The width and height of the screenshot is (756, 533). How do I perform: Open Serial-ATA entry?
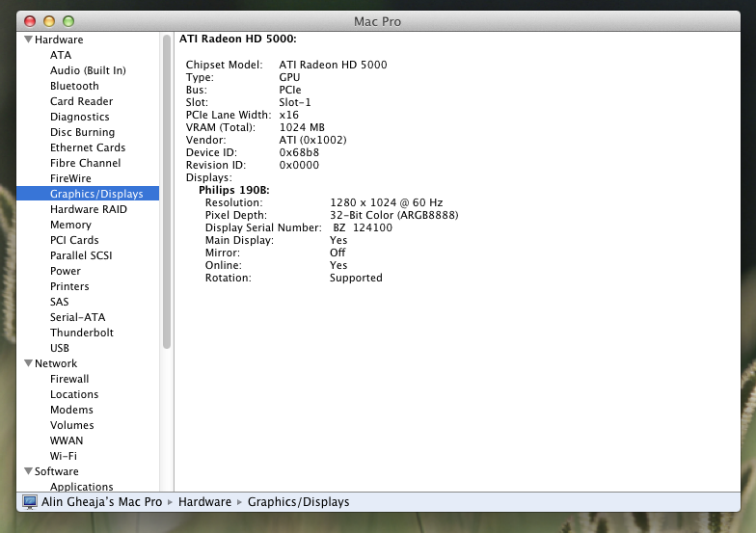[x=77, y=317]
